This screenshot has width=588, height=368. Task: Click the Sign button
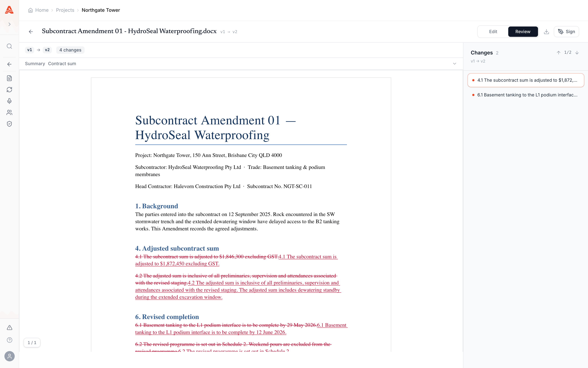(566, 32)
